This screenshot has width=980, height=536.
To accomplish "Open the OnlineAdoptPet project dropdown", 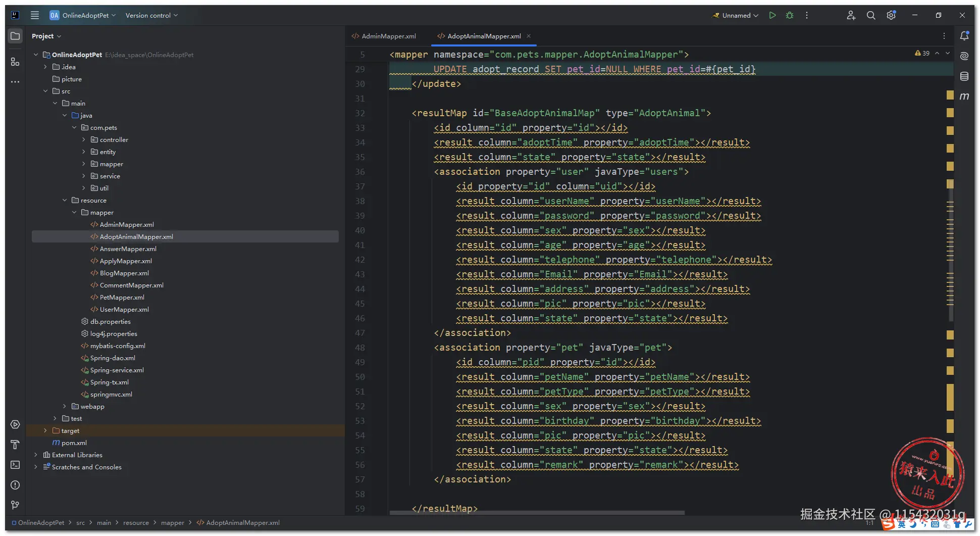I will click(83, 15).
